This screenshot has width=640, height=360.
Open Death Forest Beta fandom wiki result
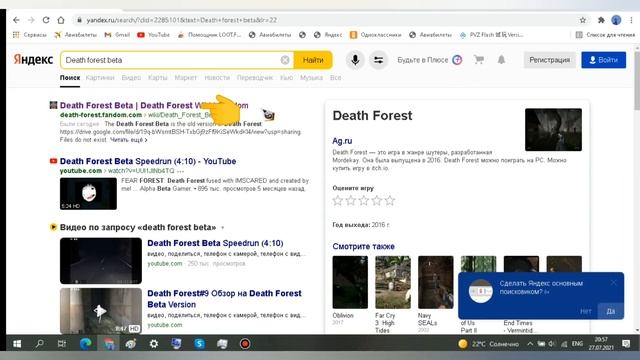click(x=154, y=105)
